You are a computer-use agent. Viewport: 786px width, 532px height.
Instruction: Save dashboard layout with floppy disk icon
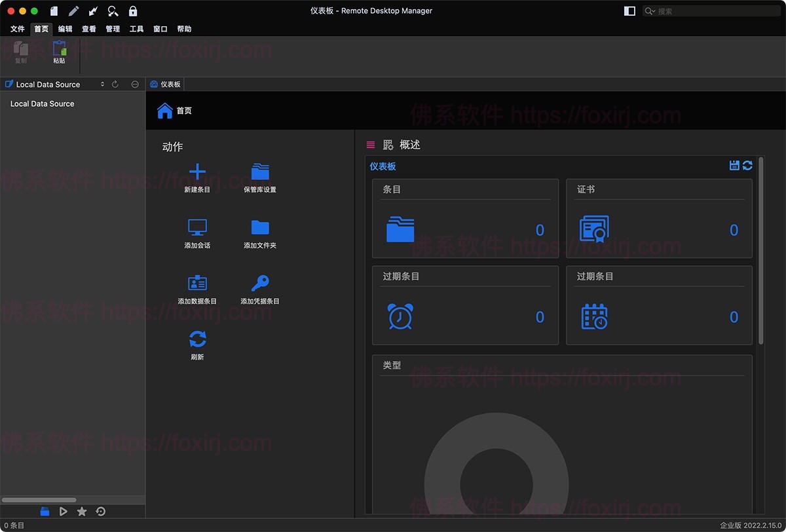point(734,166)
